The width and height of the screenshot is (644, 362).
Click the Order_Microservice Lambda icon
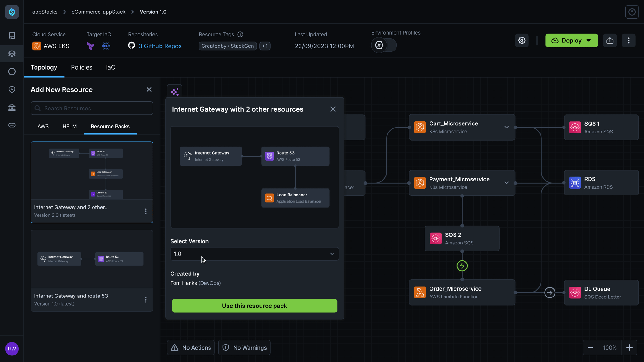420,292
